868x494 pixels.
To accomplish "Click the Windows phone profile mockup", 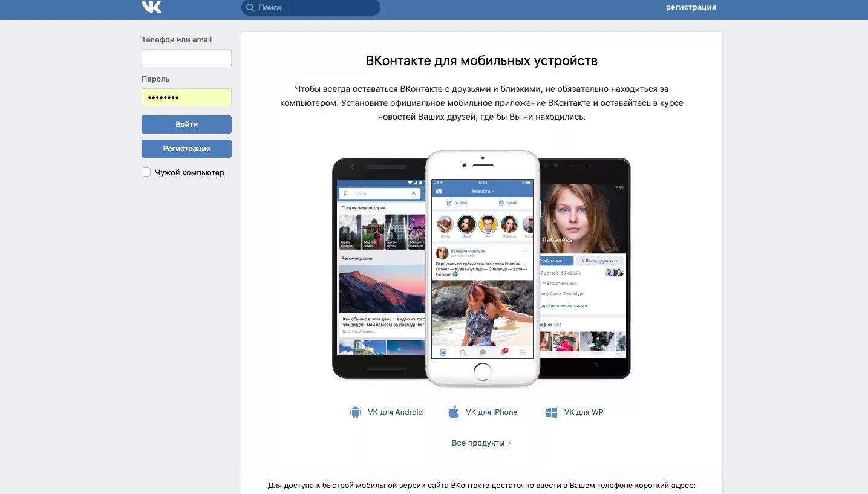I will (584, 268).
